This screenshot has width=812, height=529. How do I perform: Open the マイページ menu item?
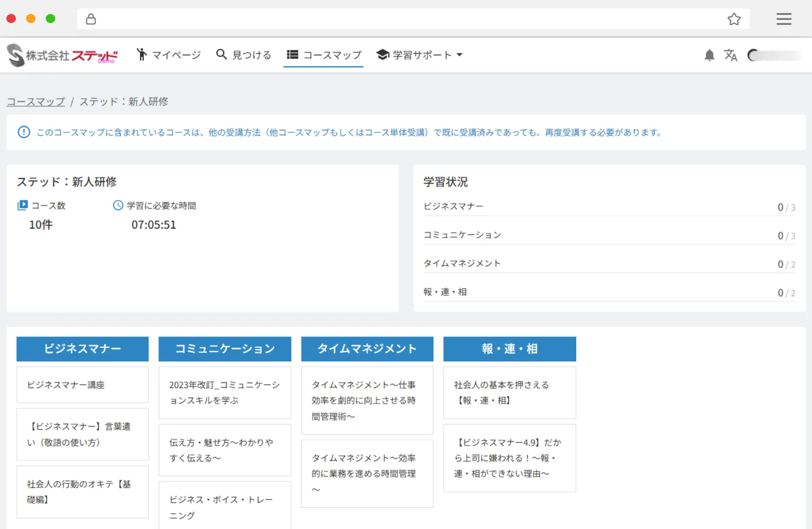pos(169,55)
